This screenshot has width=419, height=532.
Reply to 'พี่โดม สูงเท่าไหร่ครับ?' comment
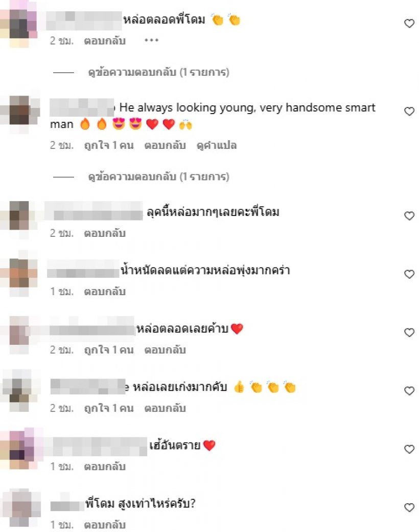105,525
